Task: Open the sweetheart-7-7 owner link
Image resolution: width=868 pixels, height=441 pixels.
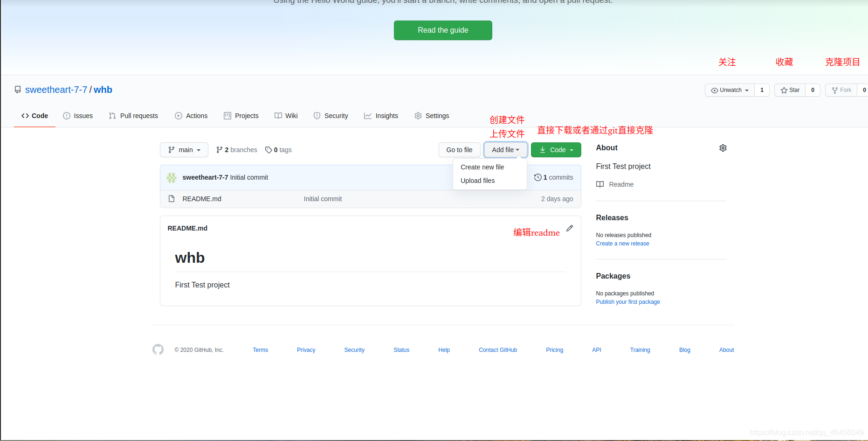Action: point(56,90)
